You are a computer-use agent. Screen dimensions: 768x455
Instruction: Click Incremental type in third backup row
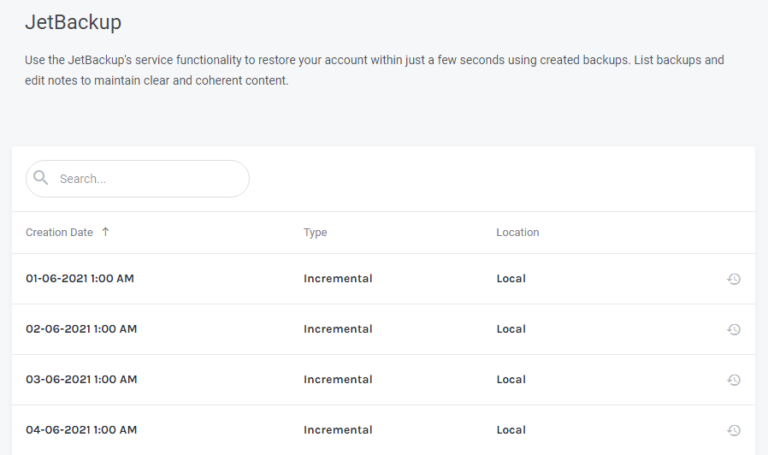[338, 379]
